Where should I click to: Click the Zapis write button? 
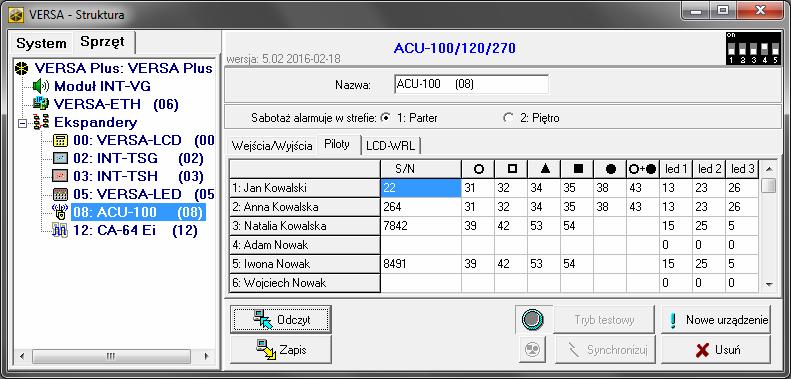tap(281, 349)
